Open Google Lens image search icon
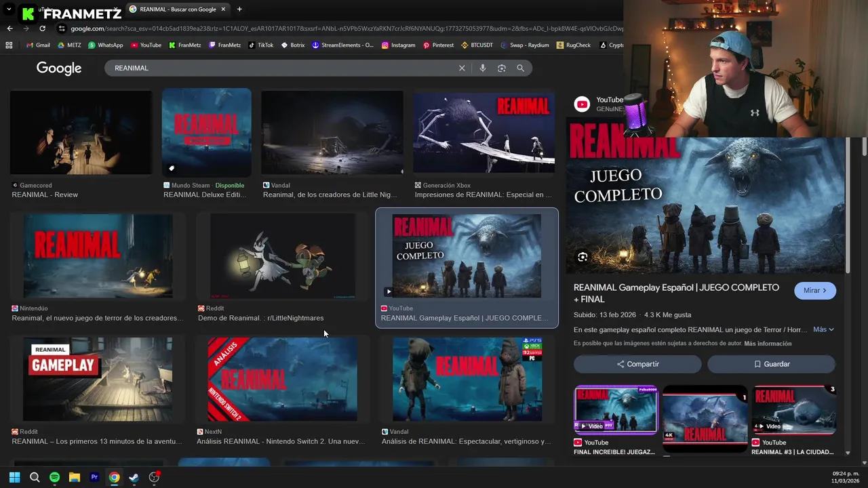 click(x=502, y=68)
